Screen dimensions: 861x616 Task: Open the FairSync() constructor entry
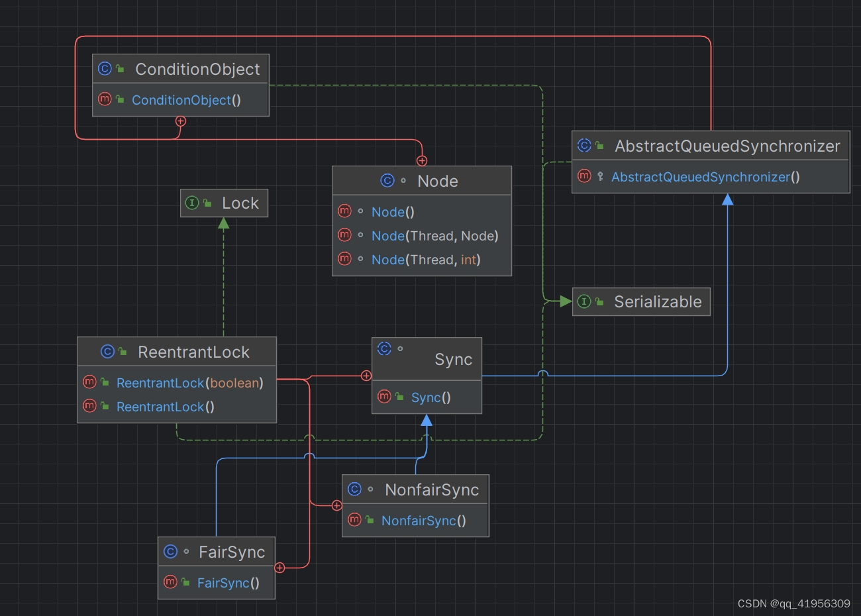[x=228, y=583]
